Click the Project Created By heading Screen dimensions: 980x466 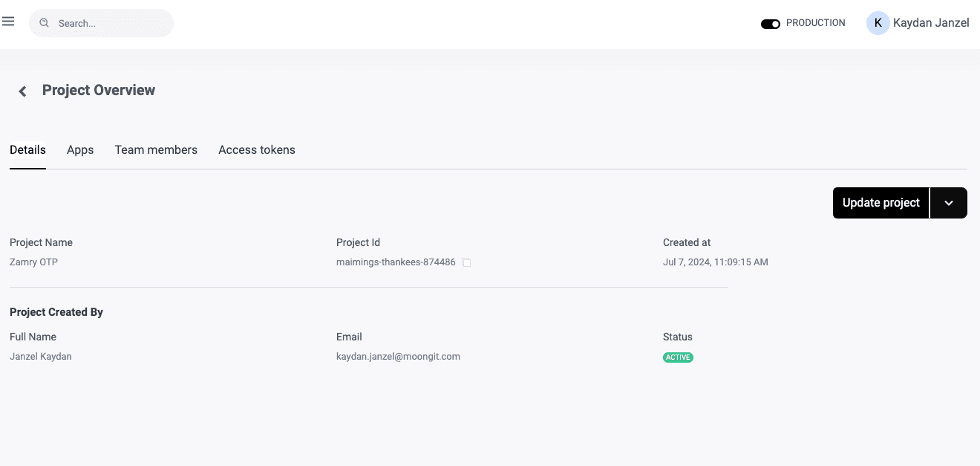pos(56,312)
